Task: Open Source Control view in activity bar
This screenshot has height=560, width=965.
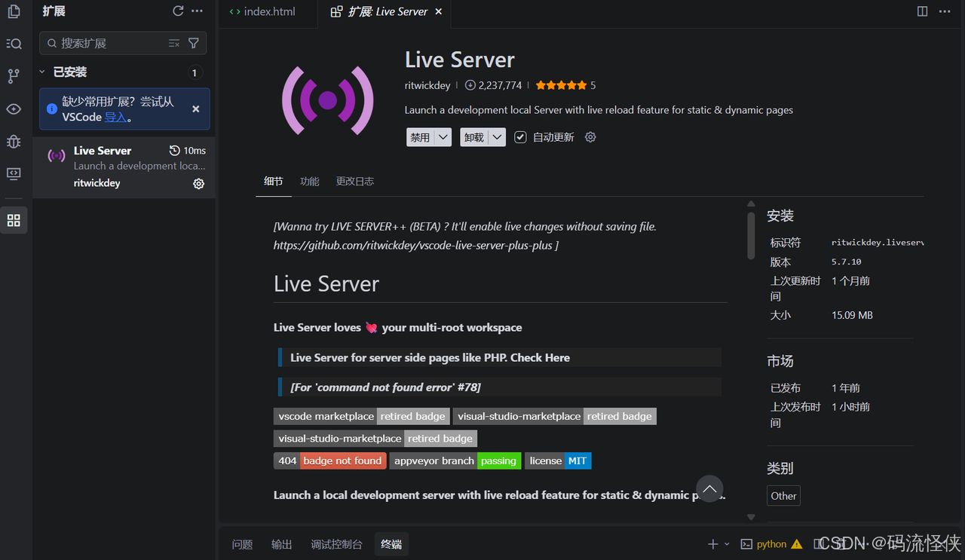Action: point(14,76)
